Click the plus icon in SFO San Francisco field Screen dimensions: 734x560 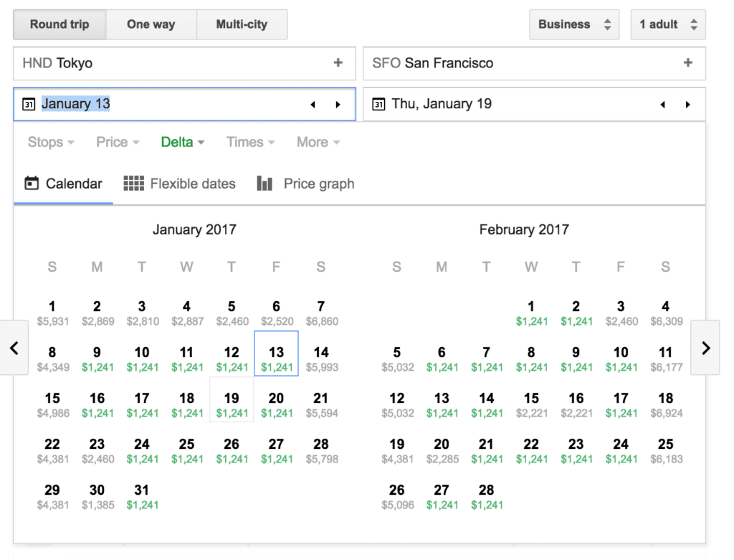[x=687, y=63]
